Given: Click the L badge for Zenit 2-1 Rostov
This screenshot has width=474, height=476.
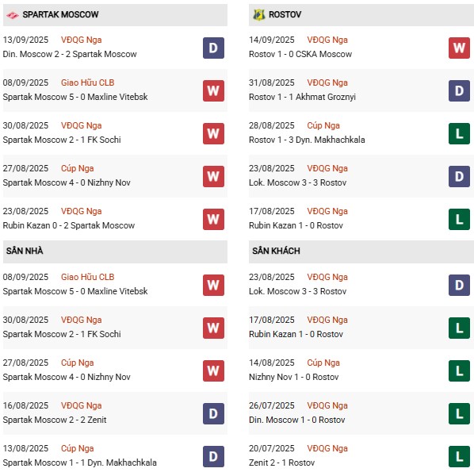Looking at the screenshot, I should tap(459, 456).
